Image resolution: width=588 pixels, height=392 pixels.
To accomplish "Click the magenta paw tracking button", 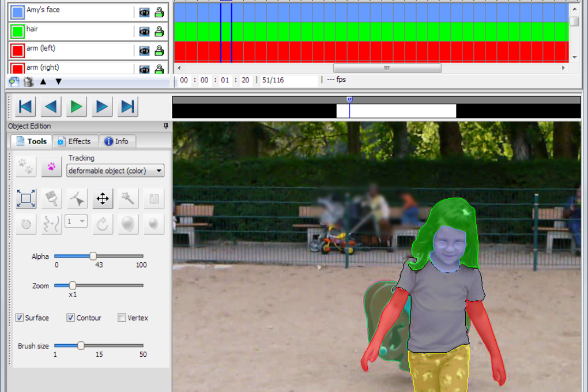I will click(51, 166).
